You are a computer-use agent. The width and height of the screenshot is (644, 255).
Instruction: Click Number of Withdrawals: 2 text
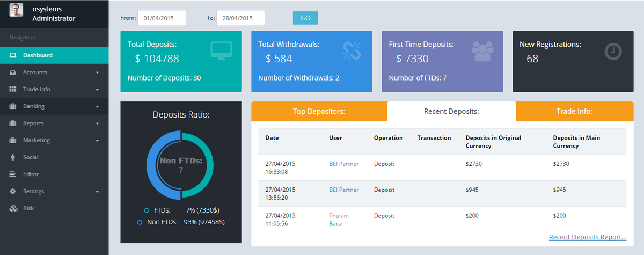299,78
